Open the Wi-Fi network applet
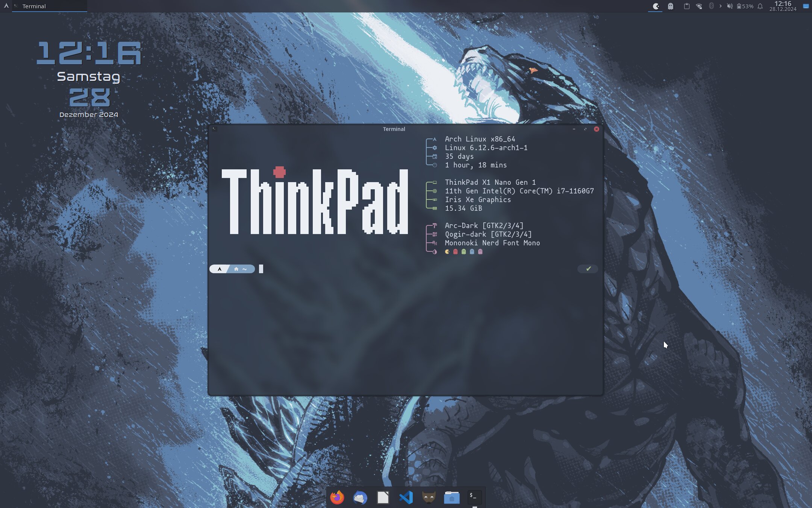This screenshot has height=508, width=812. [699, 6]
